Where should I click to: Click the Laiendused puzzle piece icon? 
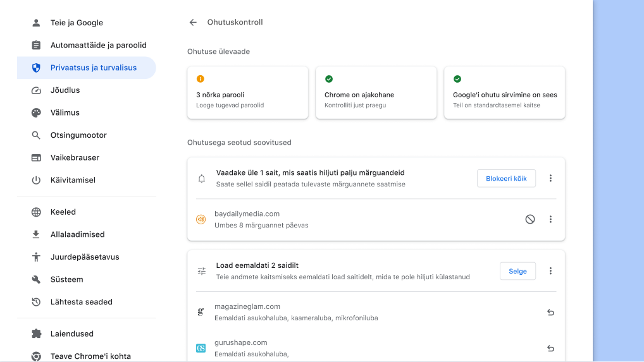[x=36, y=334]
